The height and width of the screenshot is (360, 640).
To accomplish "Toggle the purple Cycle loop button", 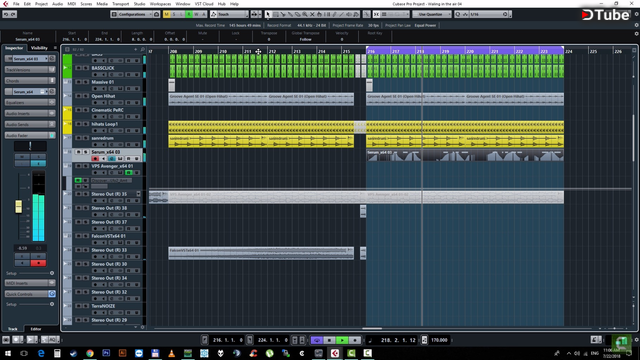I will [317, 340].
